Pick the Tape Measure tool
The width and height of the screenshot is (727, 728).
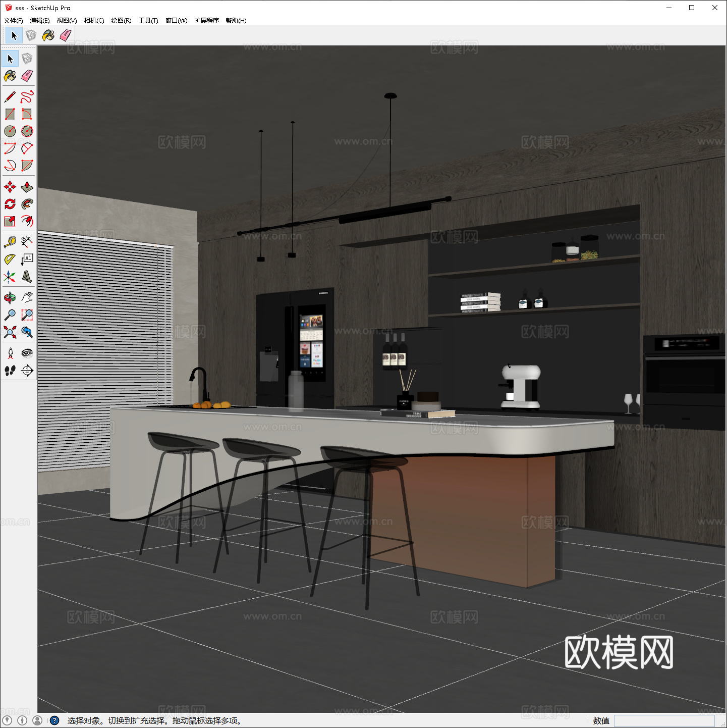pos(10,242)
